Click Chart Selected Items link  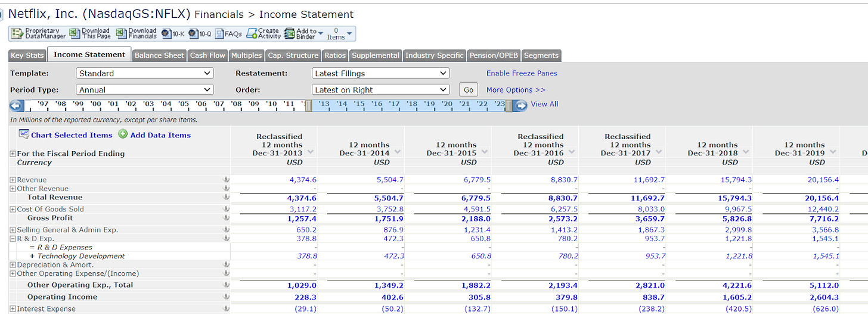pos(72,135)
